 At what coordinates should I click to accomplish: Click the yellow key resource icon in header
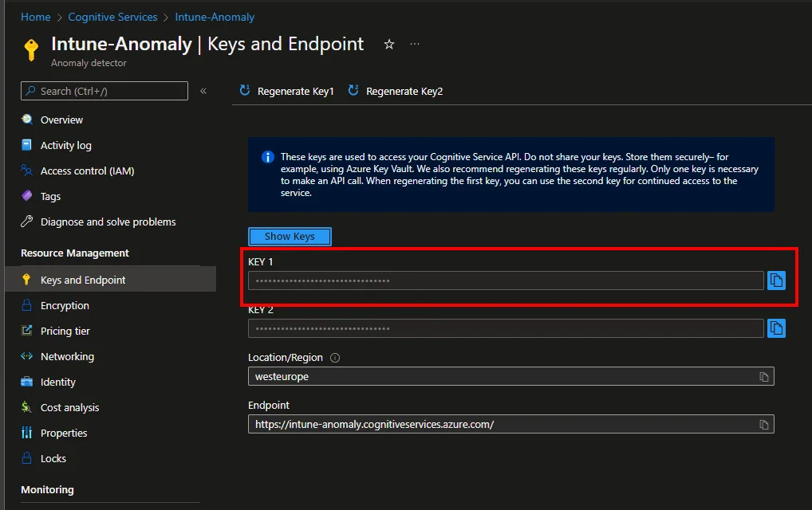click(32, 49)
